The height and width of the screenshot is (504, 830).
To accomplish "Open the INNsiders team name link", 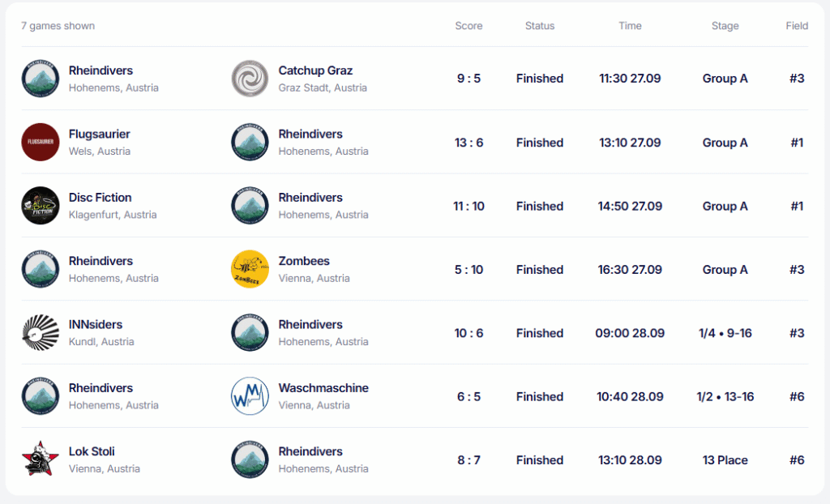I will (x=96, y=324).
